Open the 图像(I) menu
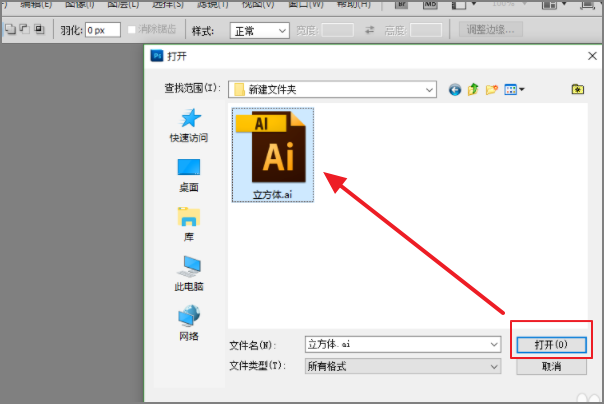 (x=80, y=4)
